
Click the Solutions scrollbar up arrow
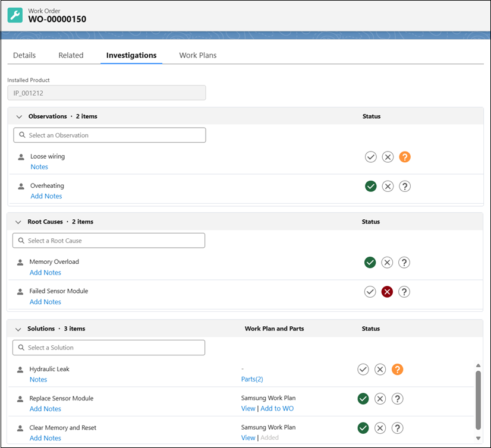coord(478,365)
